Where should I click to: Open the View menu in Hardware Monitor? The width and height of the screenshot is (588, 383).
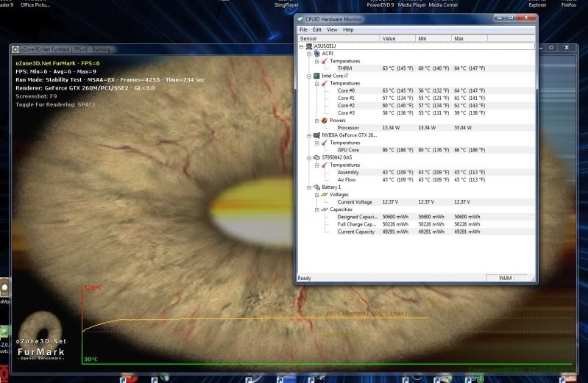[x=332, y=29]
